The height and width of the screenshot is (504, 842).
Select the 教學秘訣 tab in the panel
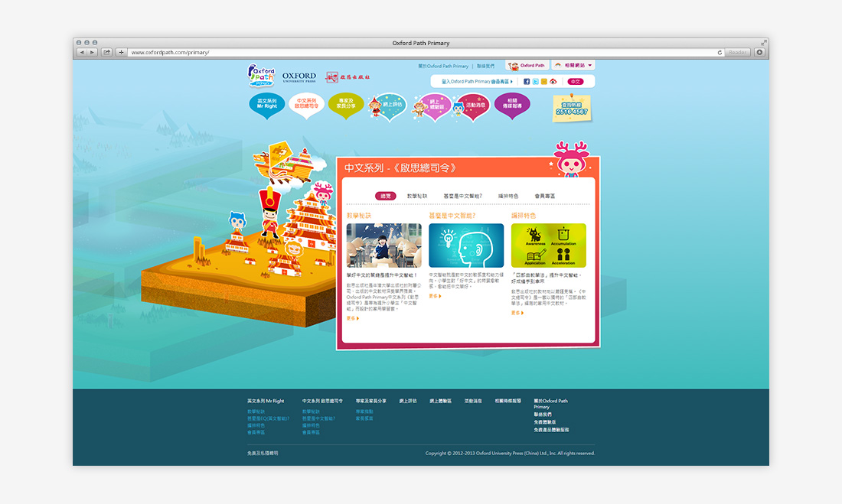tap(417, 197)
